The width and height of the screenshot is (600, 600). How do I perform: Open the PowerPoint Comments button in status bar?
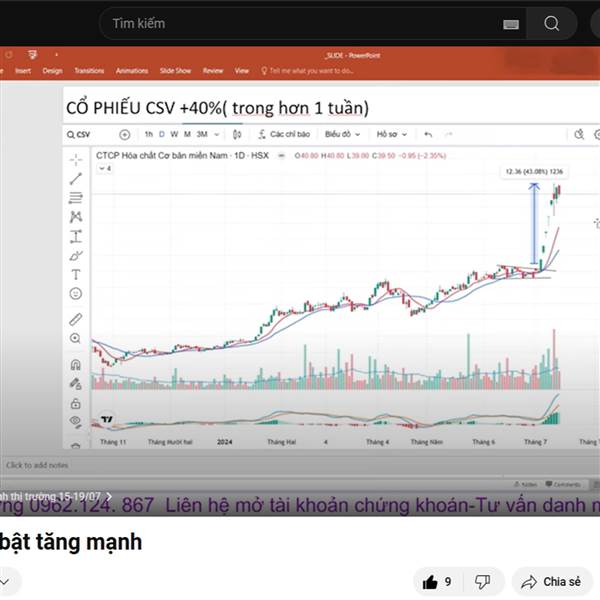[563, 484]
